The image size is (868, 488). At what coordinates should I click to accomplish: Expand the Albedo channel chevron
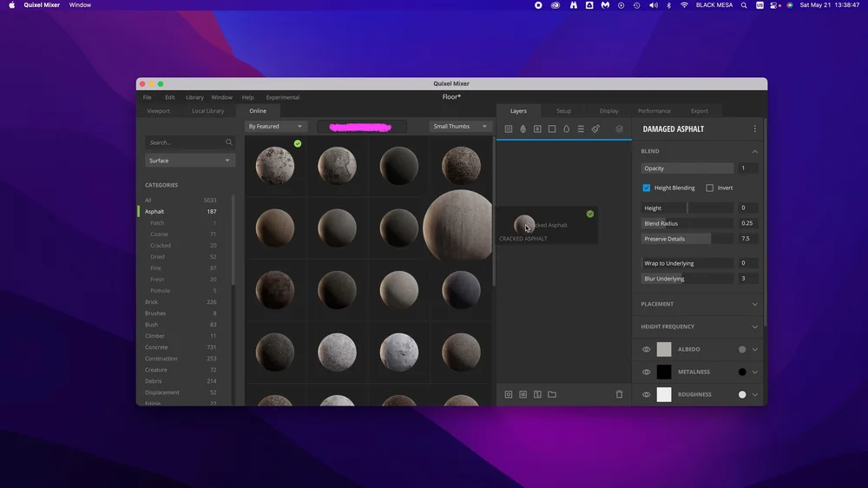(754, 350)
